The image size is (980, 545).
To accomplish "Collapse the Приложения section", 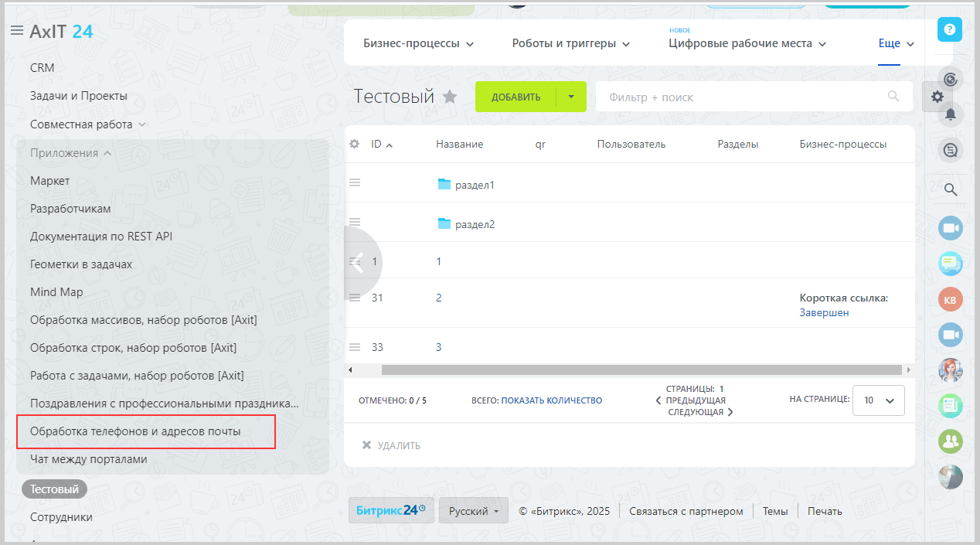I will [x=71, y=152].
